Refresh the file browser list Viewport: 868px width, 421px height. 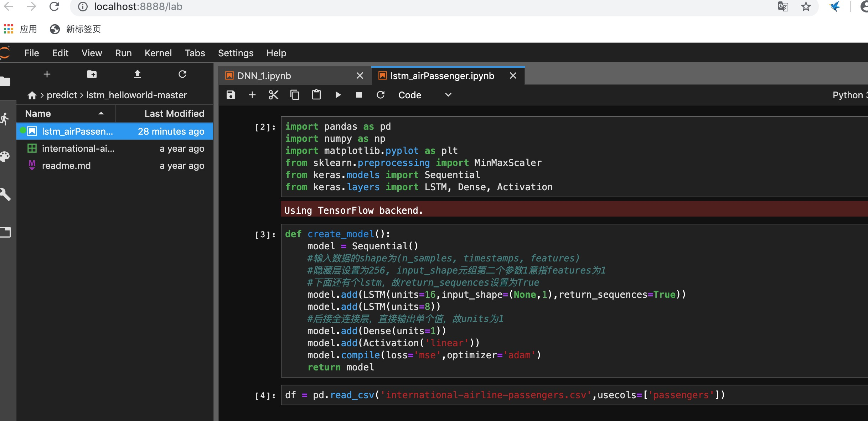pos(182,74)
